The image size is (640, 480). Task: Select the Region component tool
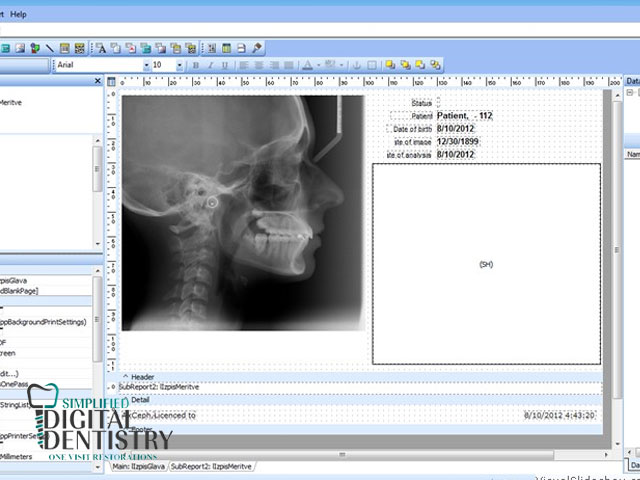[211, 49]
